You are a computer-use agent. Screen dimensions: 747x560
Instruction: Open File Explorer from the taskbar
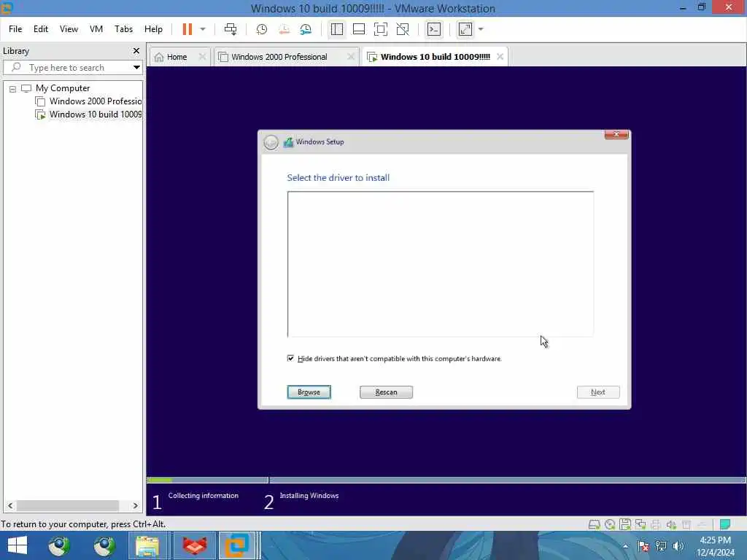click(147, 545)
